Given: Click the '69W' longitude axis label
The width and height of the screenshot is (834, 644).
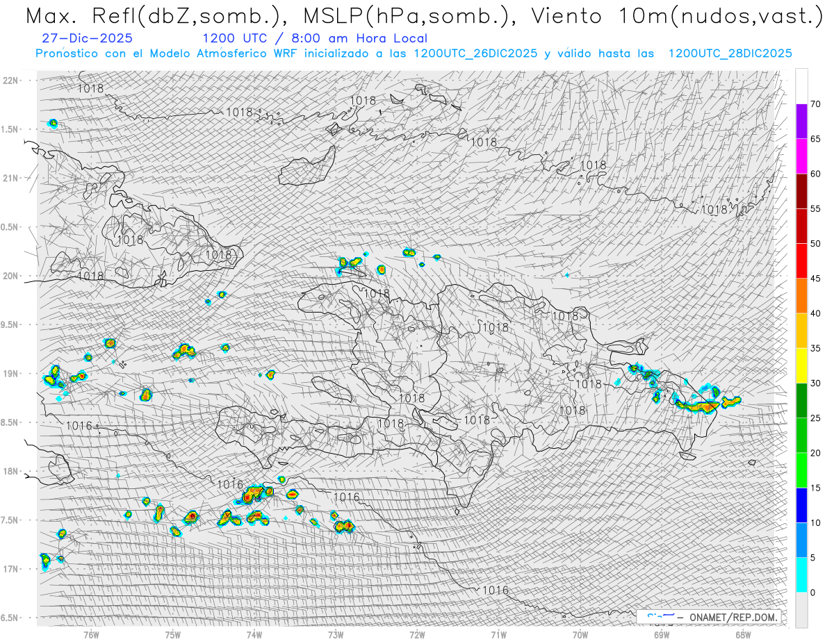Looking at the screenshot, I should coord(661,635).
